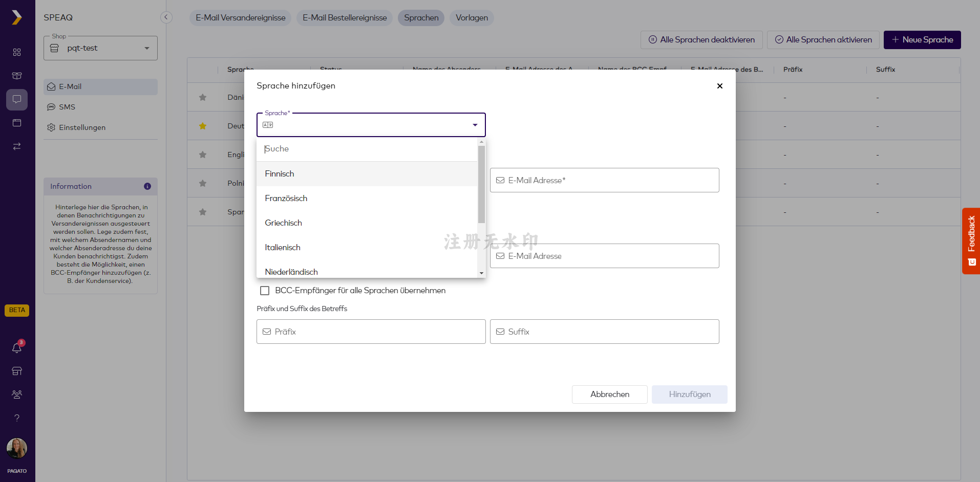Open the Shop pqt-test dropdown

pyautogui.click(x=100, y=48)
